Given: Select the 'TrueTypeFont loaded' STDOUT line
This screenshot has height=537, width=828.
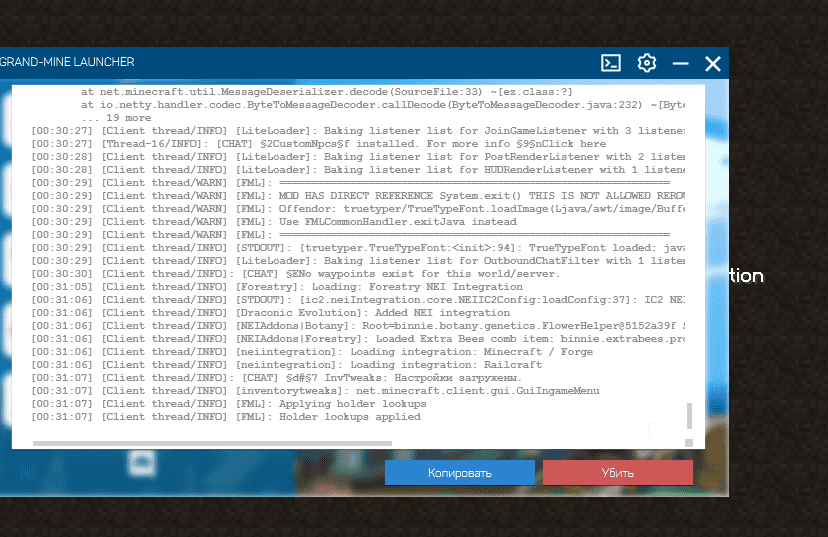Looking at the screenshot, I should coord(358,248).
